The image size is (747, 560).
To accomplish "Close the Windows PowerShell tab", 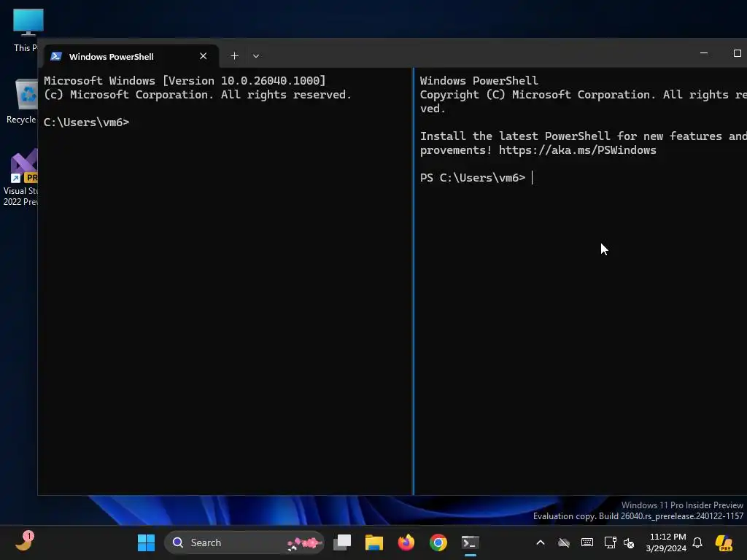I will (204, 56).
